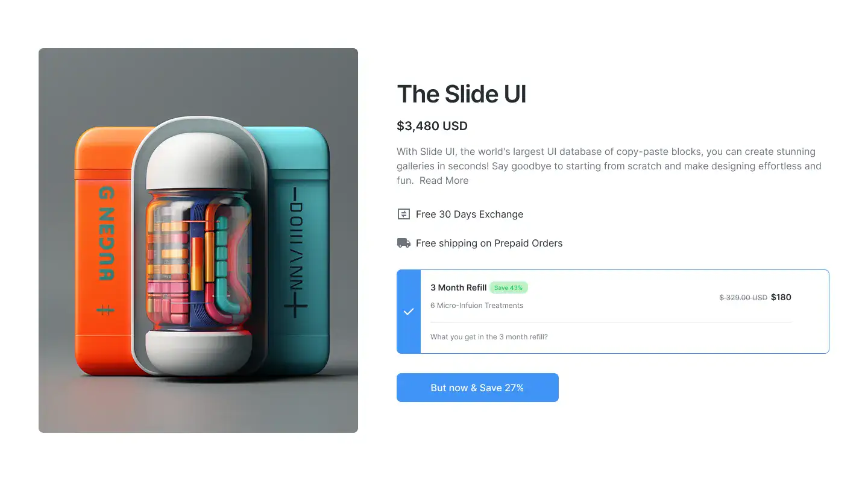The height and width of the screenshot is (481, 868).
Task: Click the exchange arrows icon
Action: click(x=403, y=214)
